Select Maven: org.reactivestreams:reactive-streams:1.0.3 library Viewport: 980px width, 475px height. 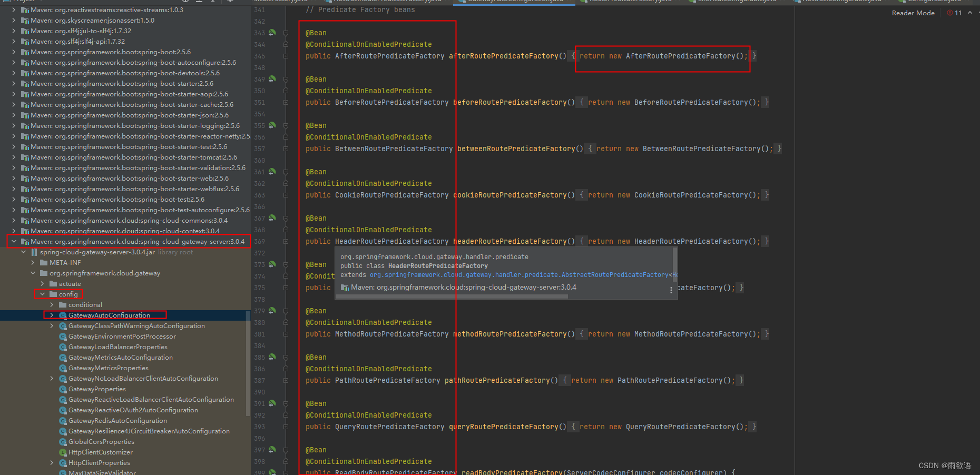(107, 10)
